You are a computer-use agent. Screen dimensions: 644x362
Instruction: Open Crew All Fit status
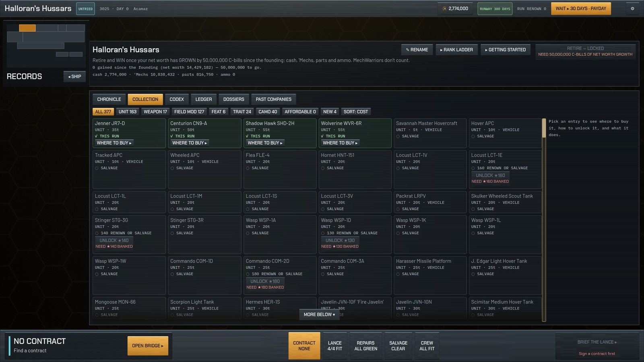click(427, 346)
